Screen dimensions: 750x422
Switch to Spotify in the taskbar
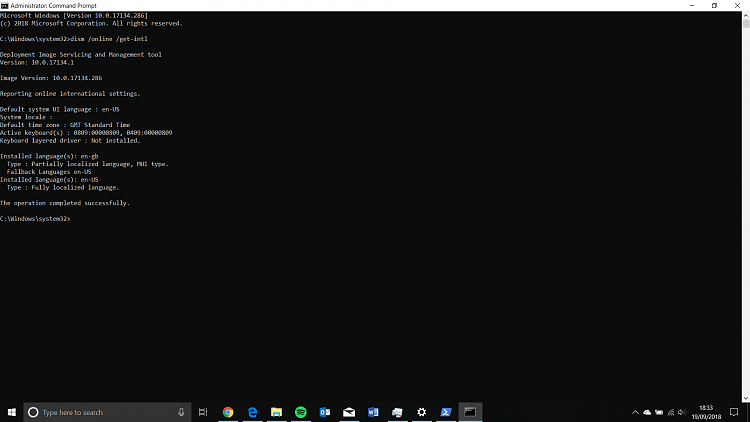[300, 412]
